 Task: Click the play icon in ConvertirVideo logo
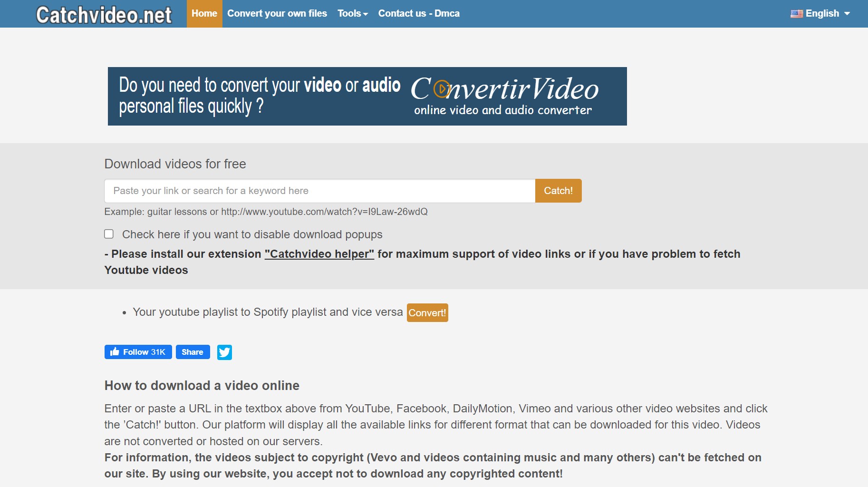(x=442, y=88)
